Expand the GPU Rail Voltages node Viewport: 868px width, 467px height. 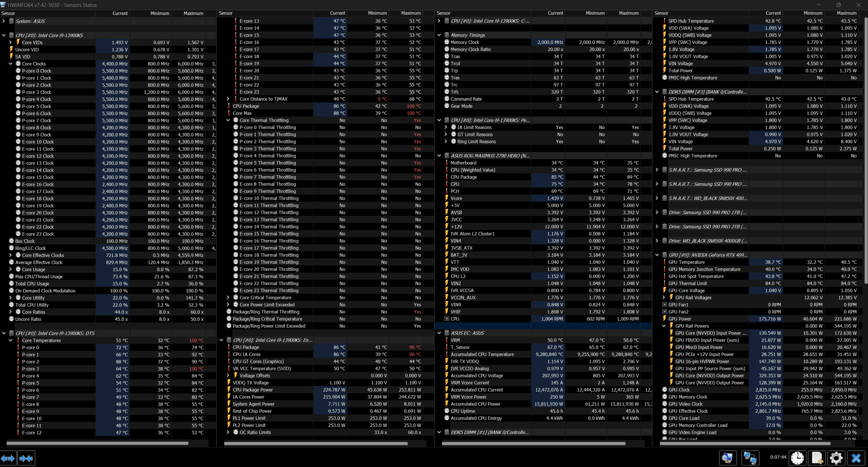664,297
